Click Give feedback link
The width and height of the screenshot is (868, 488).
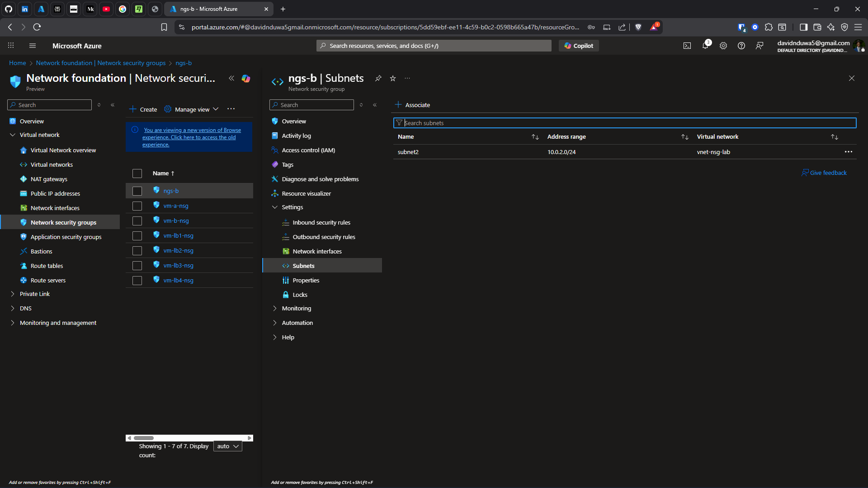click(824, 173)
